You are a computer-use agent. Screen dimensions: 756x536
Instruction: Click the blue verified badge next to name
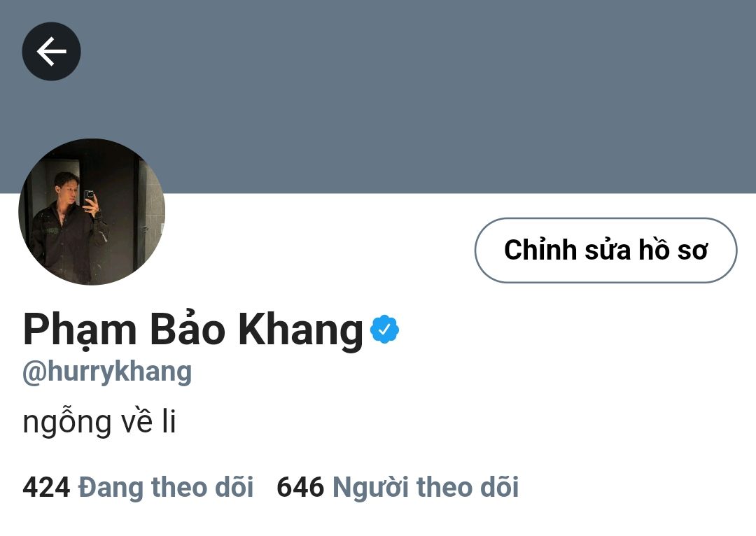384,329
